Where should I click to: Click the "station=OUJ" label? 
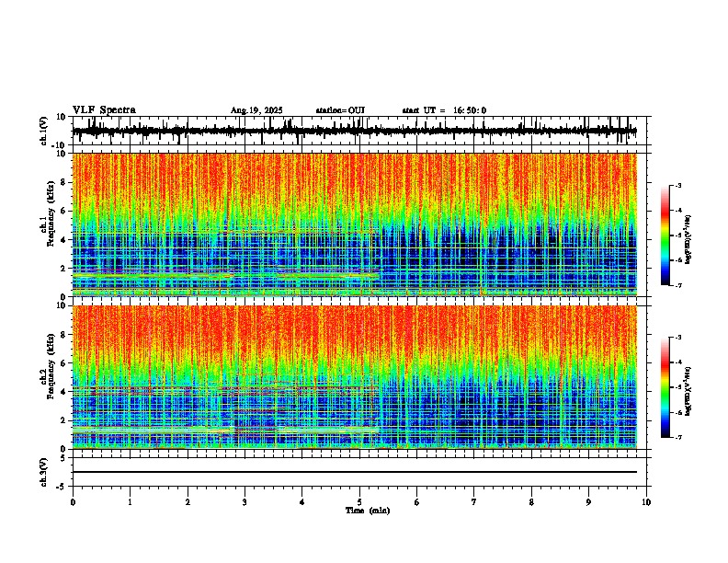[x=340, y=110]
